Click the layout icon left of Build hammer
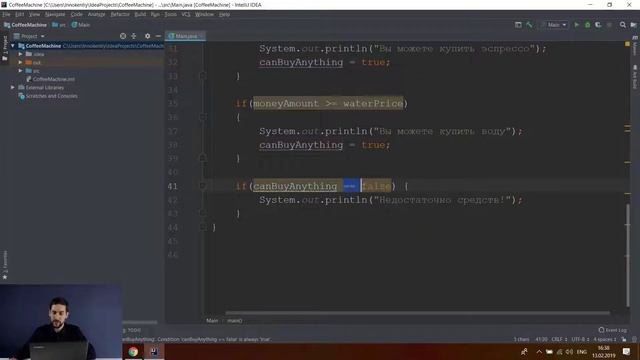 point(518,25)
